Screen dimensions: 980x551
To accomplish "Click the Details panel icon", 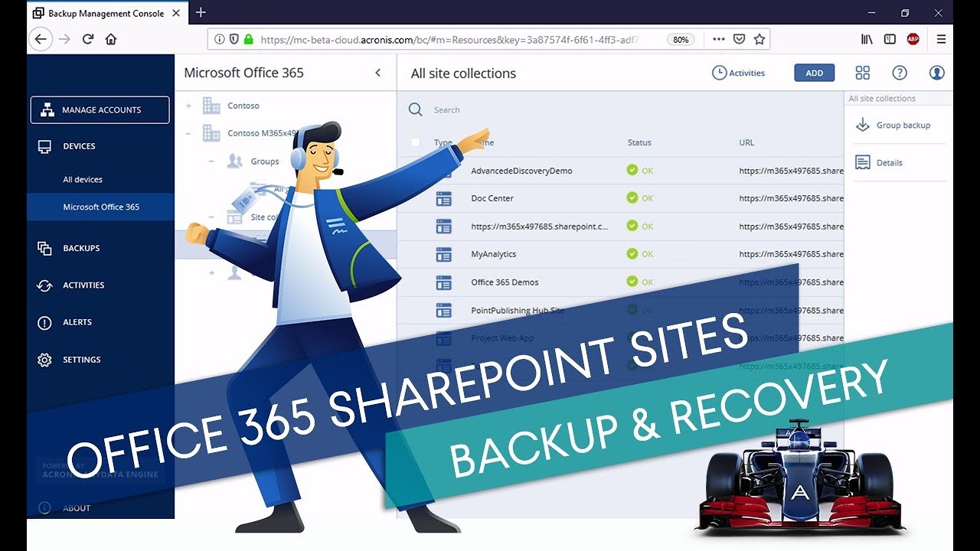I will [863, 162].
